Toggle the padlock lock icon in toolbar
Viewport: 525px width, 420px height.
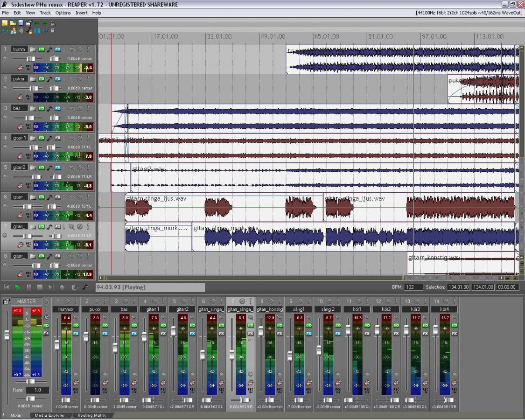[52, 31]
